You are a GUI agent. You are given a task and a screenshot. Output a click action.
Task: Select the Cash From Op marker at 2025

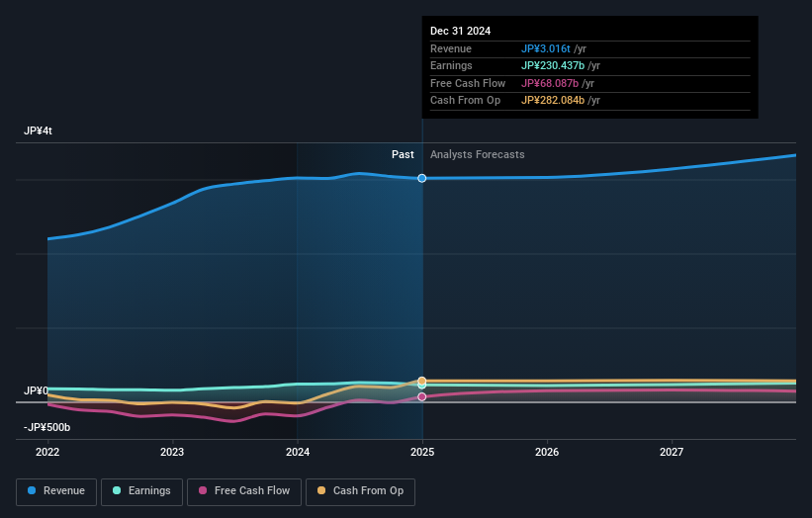tap(422, 381)
